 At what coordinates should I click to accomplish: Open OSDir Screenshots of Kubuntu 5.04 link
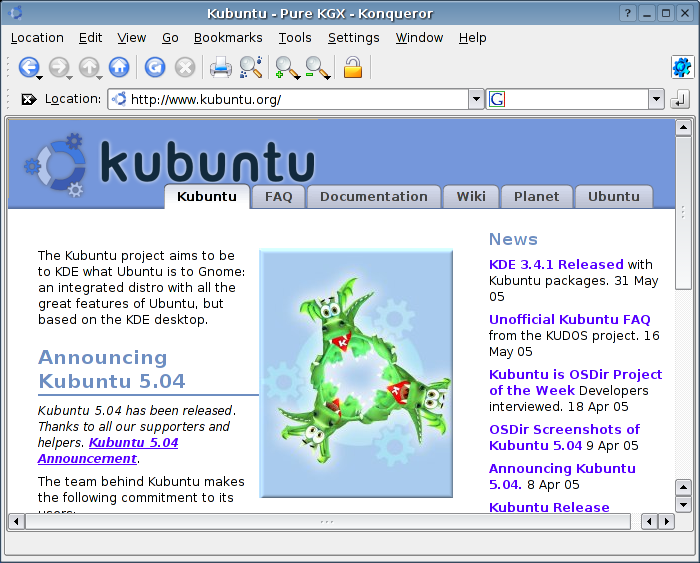tap(564, 437)
